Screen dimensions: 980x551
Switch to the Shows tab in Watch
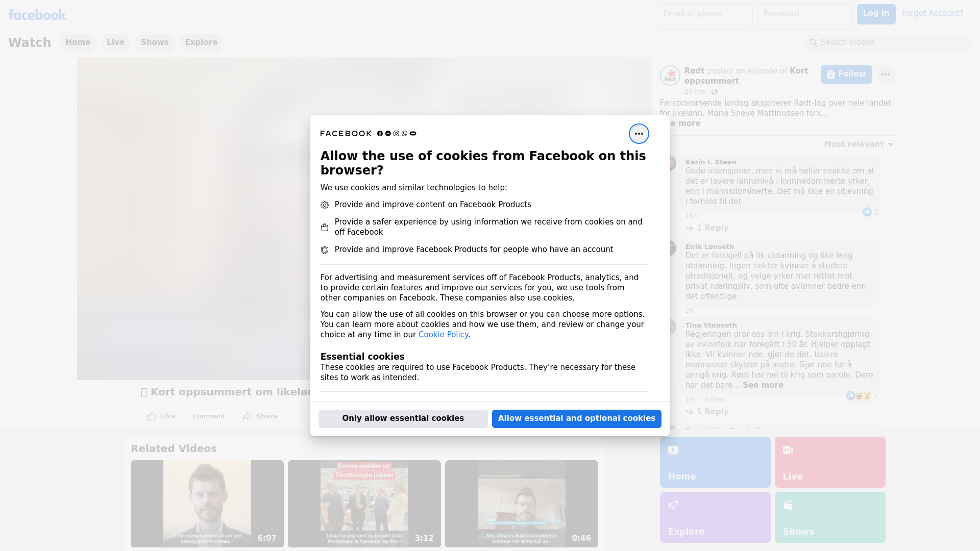point(155,42)
